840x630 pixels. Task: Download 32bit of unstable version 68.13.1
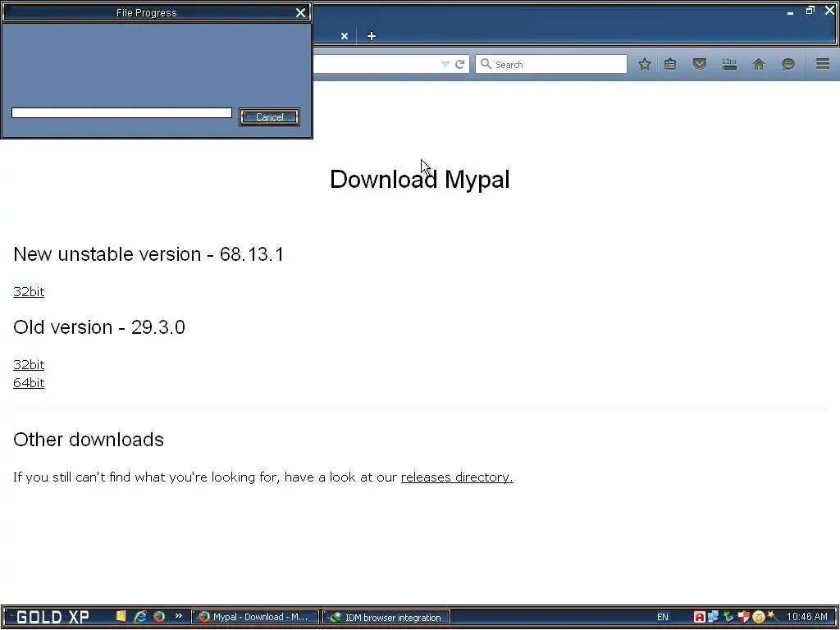click(x=29, y=291)
